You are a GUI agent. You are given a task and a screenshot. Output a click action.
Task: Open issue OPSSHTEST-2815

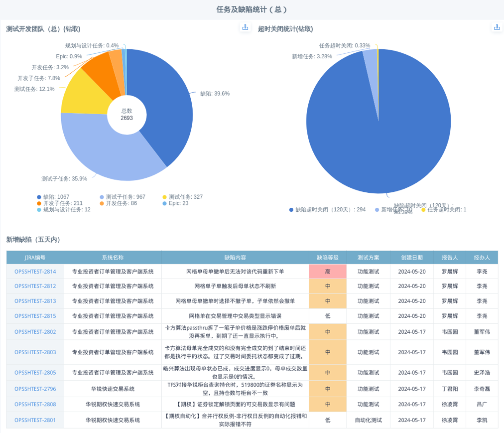point(35,316)
